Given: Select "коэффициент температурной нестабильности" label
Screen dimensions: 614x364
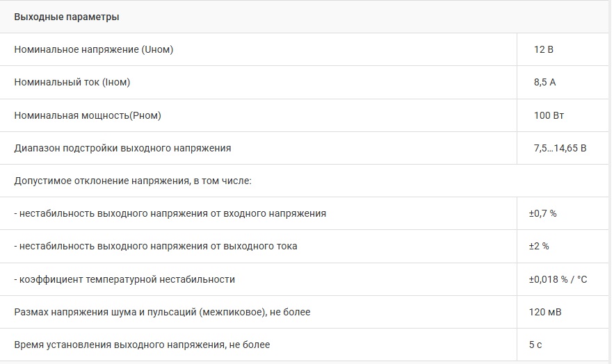Looking at the screenshot, I should pyautogui.click(x=124, y=279).
